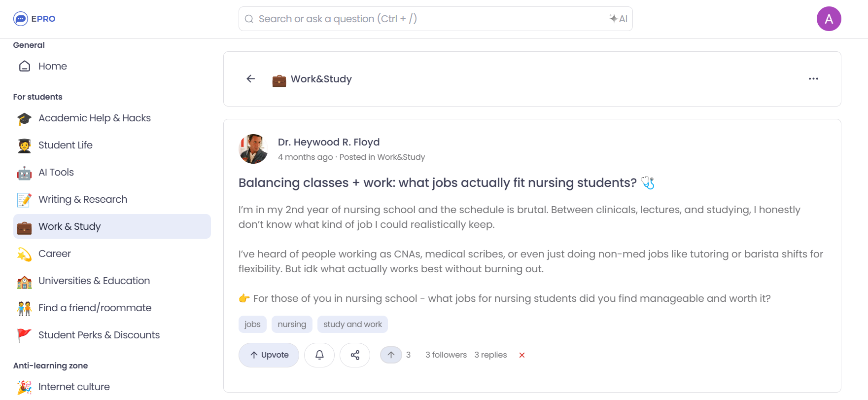Click the back arrow above the post
This screenshot has height=400, width=868.
coord(250,79)
